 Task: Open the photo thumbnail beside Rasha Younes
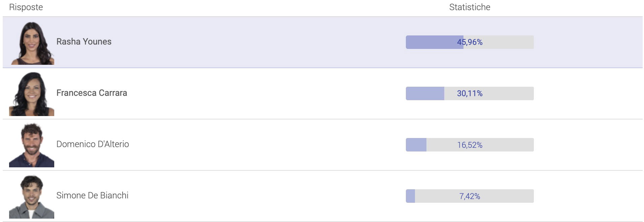(x=32, y=43)
